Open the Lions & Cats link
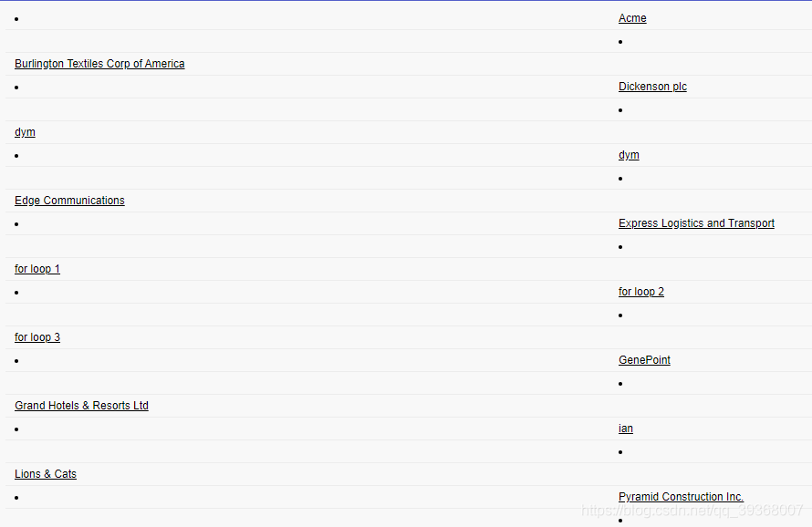This screenshot has height=527, width=812. (45, 473)
